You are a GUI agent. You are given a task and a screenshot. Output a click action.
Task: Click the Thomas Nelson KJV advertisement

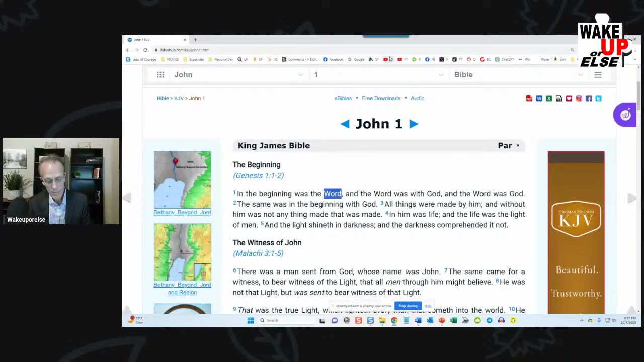pyautogui.click(x=576, y=232)
